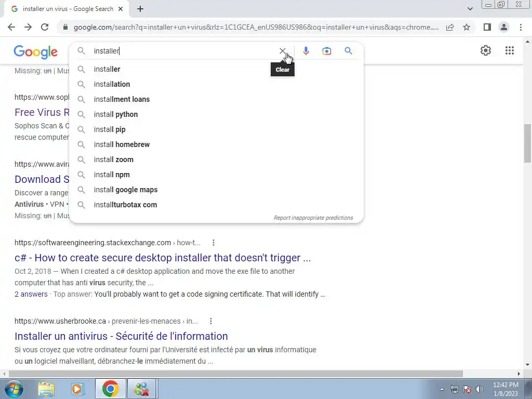Image resolution: width=532 pixels, height=399 pixels.
Task: Go to Google home via logo
Action: [36, 52]
